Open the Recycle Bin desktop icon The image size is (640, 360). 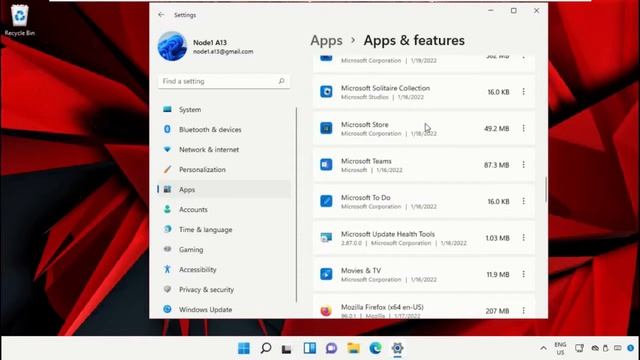point(19,20)
